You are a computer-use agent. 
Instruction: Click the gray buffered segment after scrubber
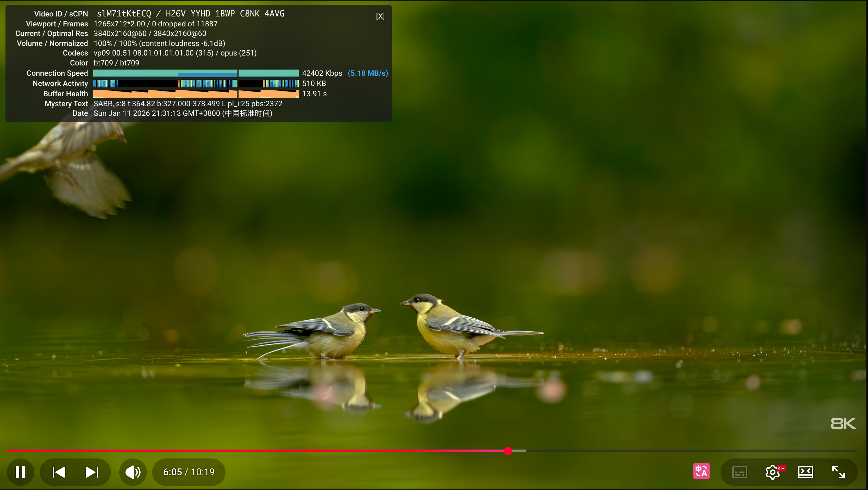(x=520, y=451)
